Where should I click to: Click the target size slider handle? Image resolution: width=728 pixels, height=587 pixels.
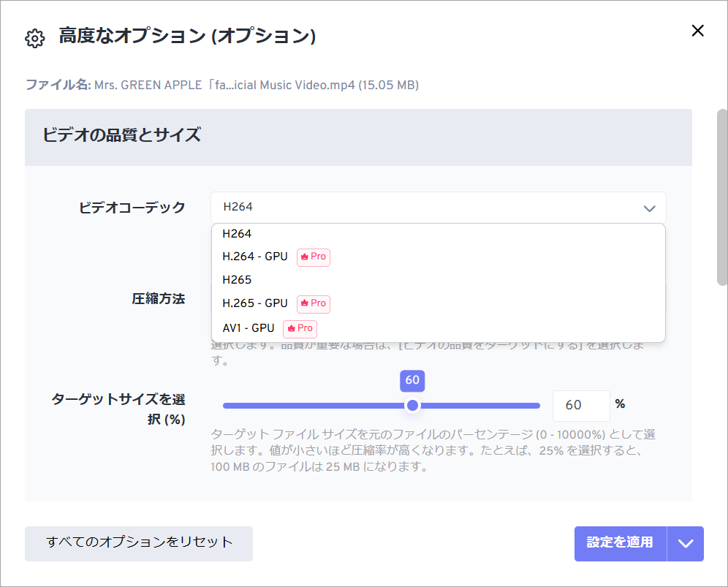(x=412, y=406)
